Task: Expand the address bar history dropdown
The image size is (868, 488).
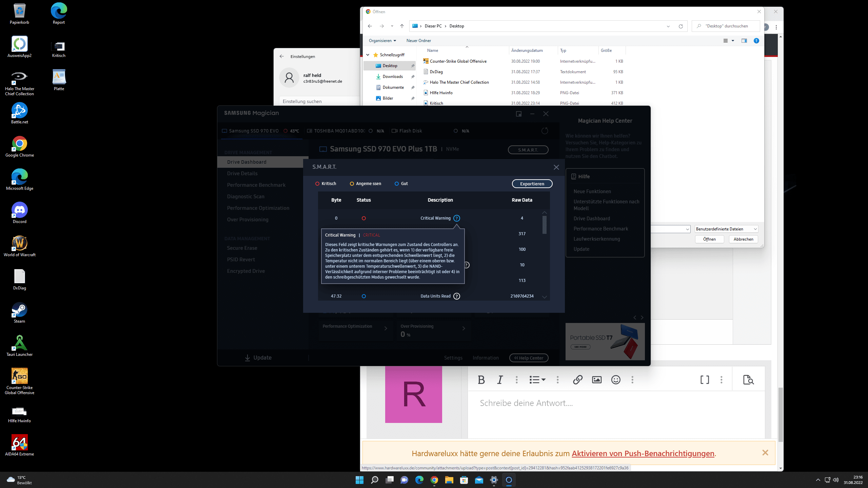Action: tap(668, 26)
